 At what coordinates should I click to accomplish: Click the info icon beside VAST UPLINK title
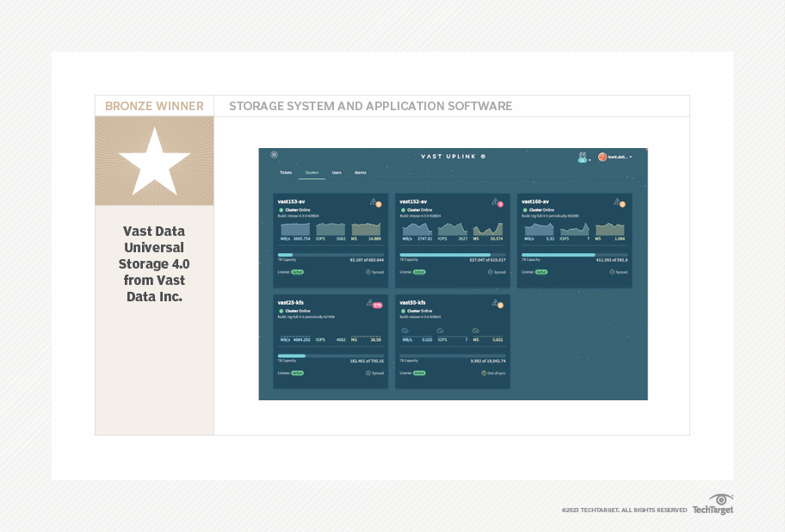point(484,157)
